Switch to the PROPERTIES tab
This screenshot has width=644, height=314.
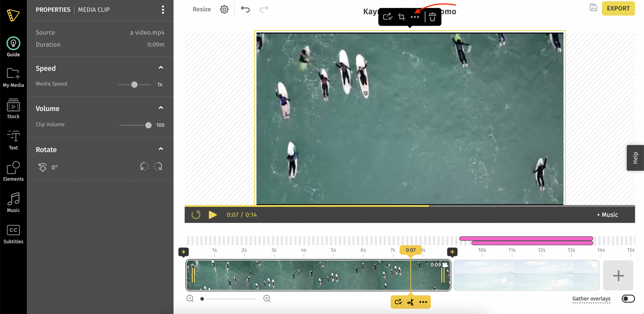[x=53, y=10]
